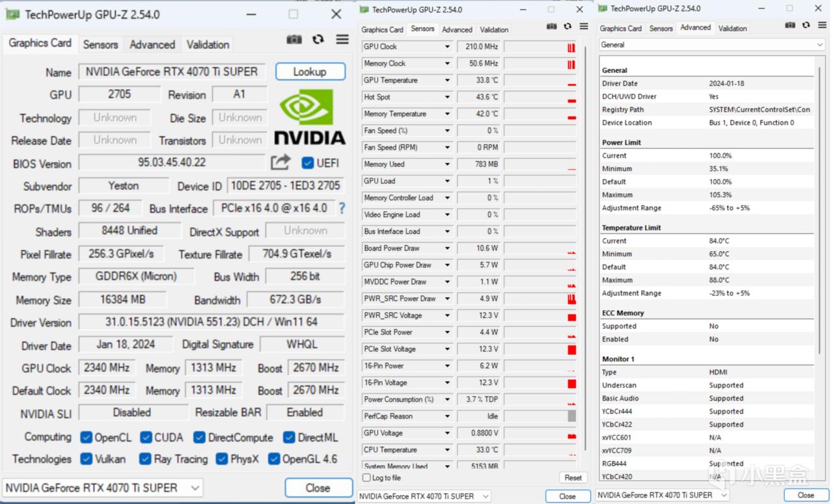Click the Hot Spot value 43.6 °C
This screenshot has width=833, height=504.
click(x=478, y=98)
